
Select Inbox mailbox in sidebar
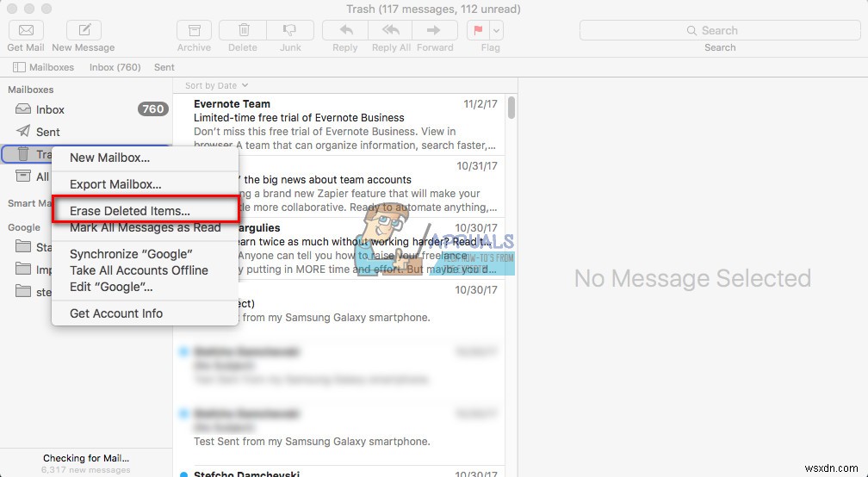50,109
